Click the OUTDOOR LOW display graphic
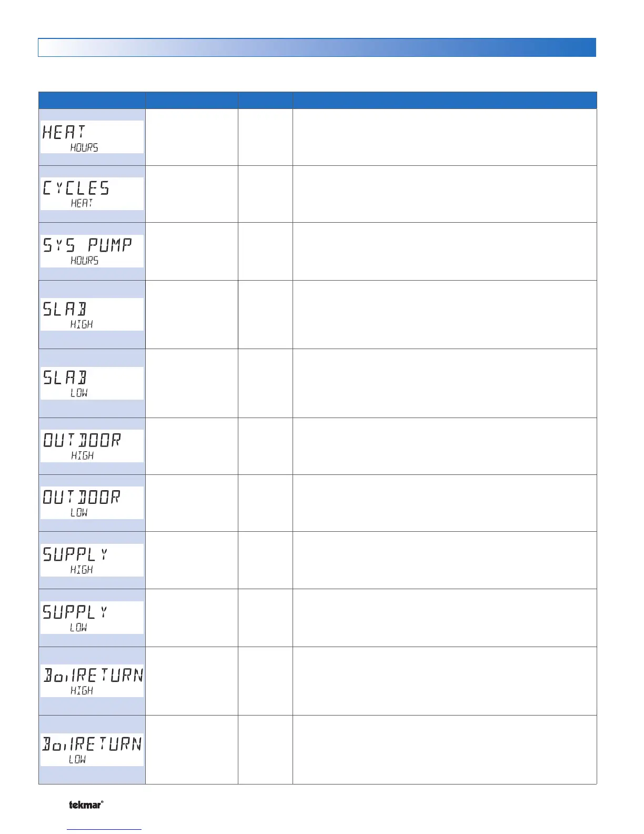This screenshot has height=834, width=644. click(x=92, y=503)
